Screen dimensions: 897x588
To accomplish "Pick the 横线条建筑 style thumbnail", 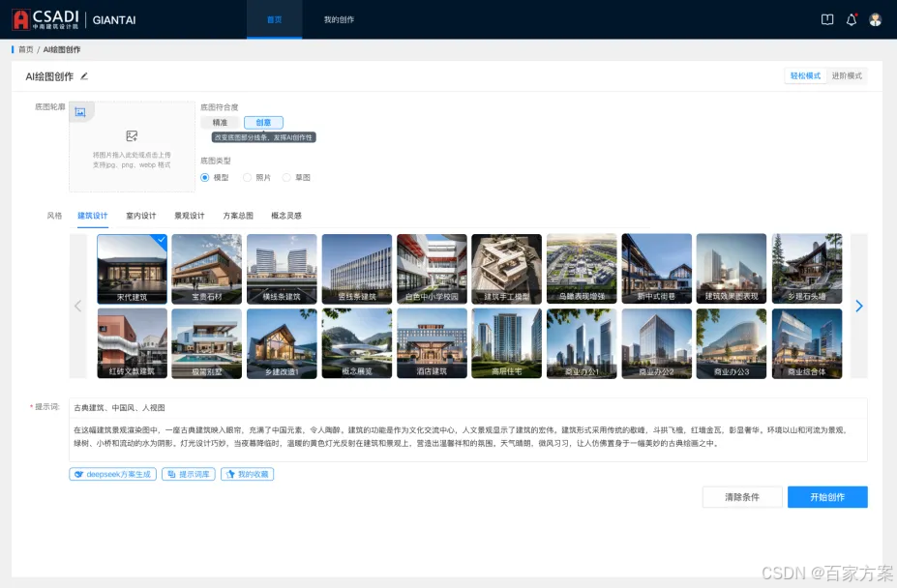I will point(282,269).
